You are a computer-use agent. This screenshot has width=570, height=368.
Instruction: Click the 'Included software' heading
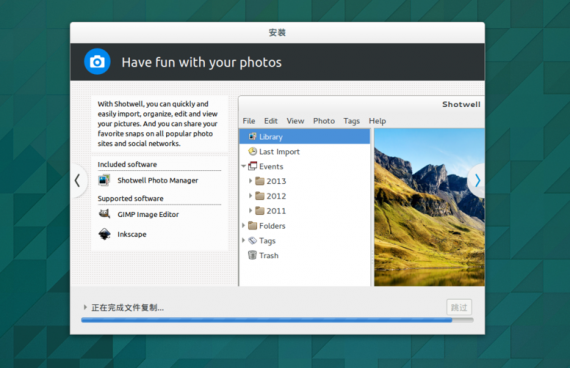127,164
